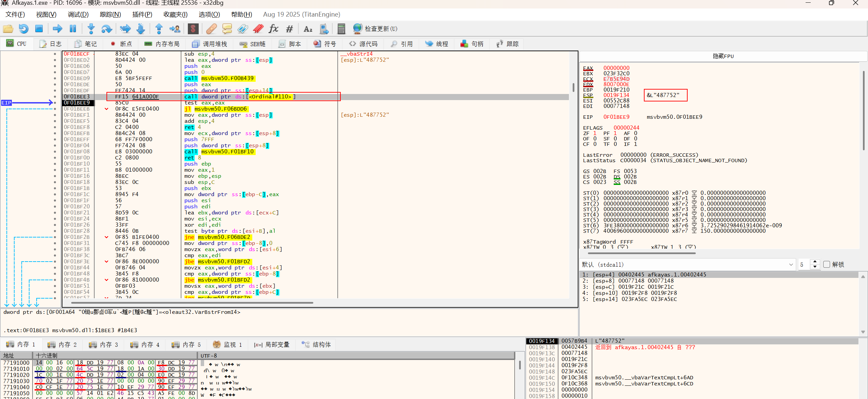This screenshot has width=868, height=399.
Task: Click the 隐藏FPU button
Action: click(723, 56)
